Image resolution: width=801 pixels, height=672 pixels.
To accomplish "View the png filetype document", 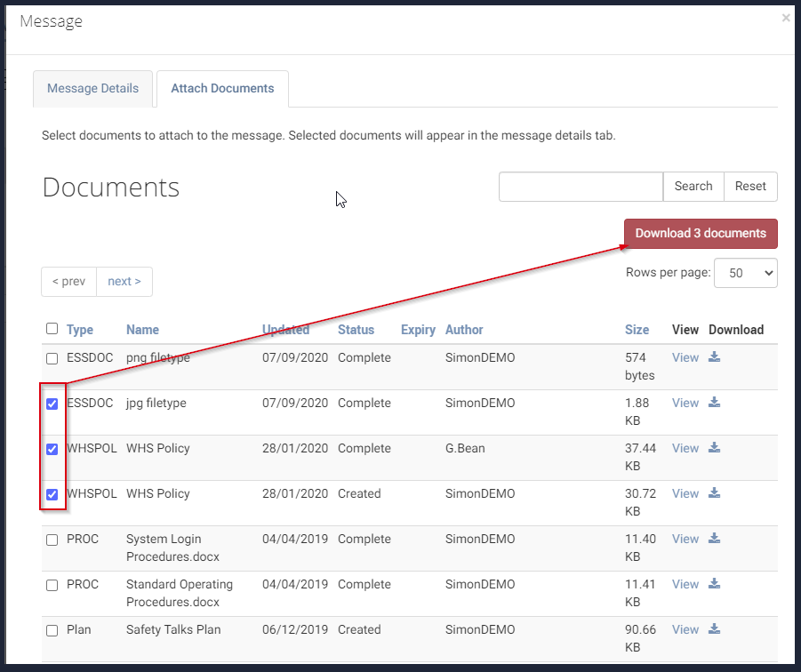I will [685, 357].
